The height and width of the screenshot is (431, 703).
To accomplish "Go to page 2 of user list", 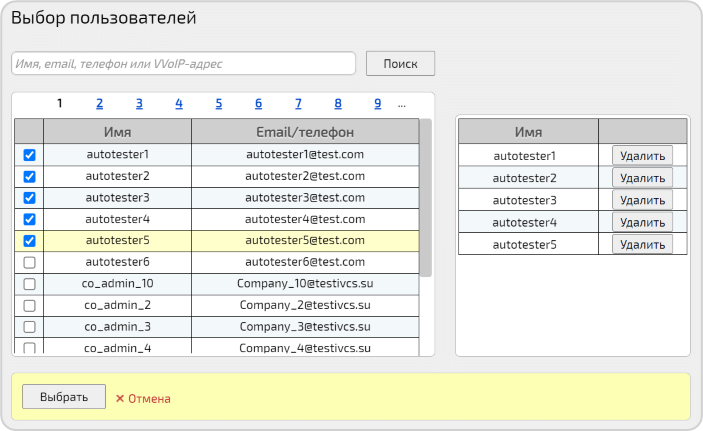I will 99,103.
